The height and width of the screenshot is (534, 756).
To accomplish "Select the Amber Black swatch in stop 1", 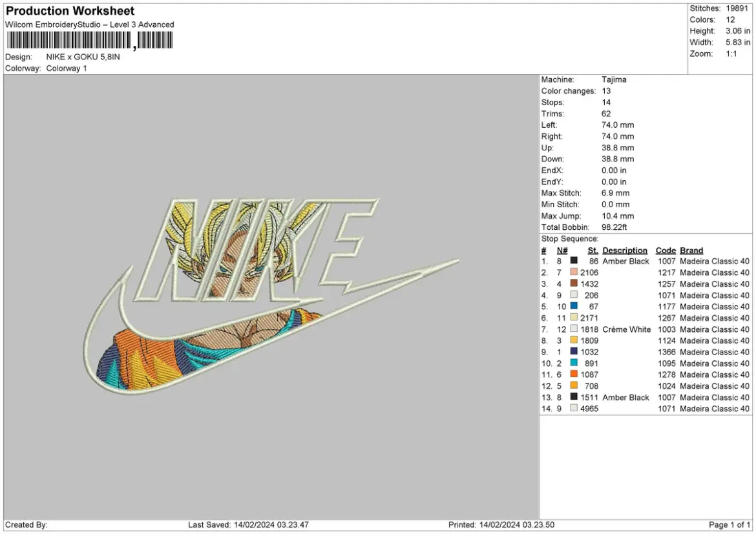I will pos(574,262).
